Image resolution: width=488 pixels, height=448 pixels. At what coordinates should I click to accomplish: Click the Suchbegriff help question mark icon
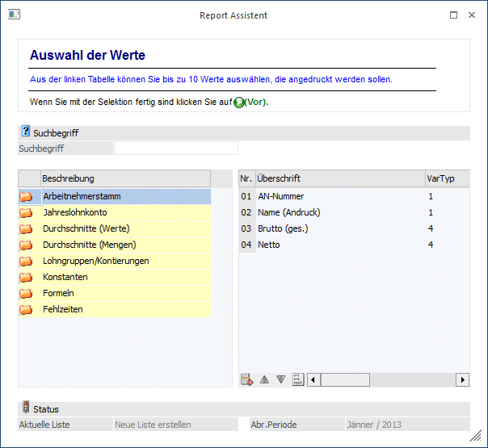(x=25, y=132)
